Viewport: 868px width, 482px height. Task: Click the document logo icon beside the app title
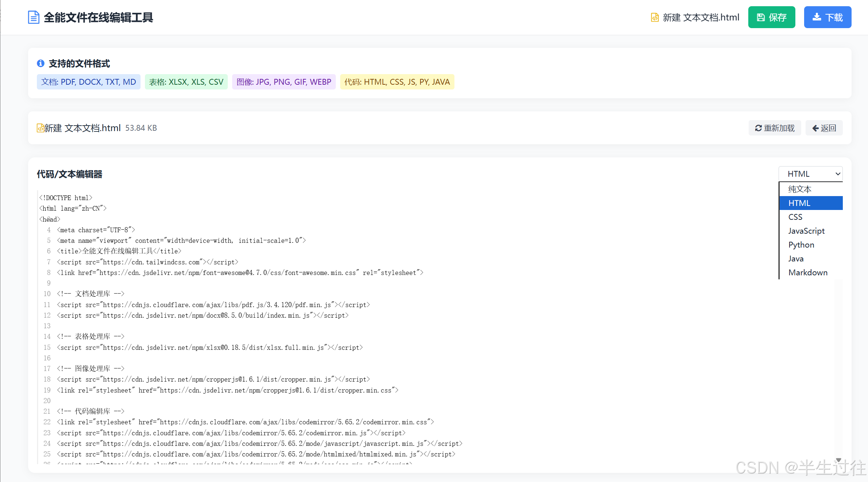[x=34, y=17]
